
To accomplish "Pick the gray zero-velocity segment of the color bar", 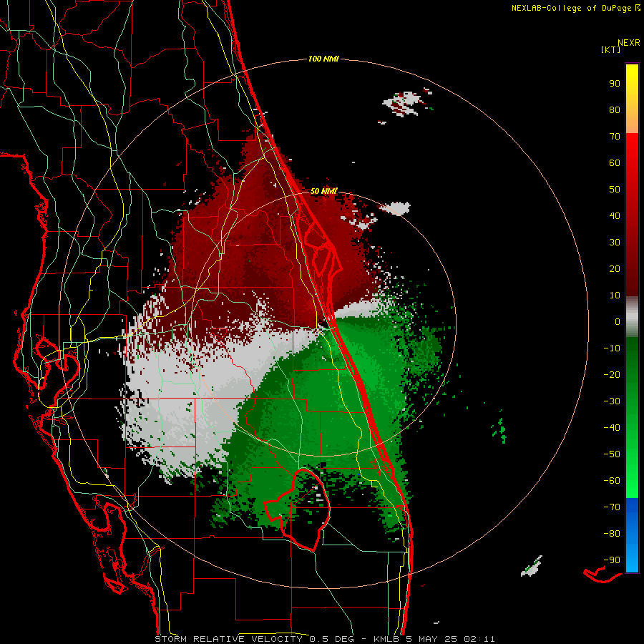I will point(632,317).
